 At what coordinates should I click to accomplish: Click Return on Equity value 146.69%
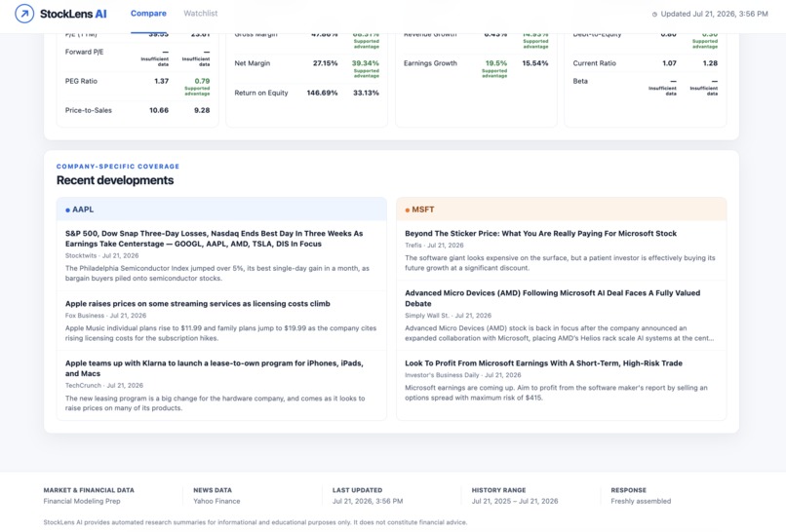point(323,93)
